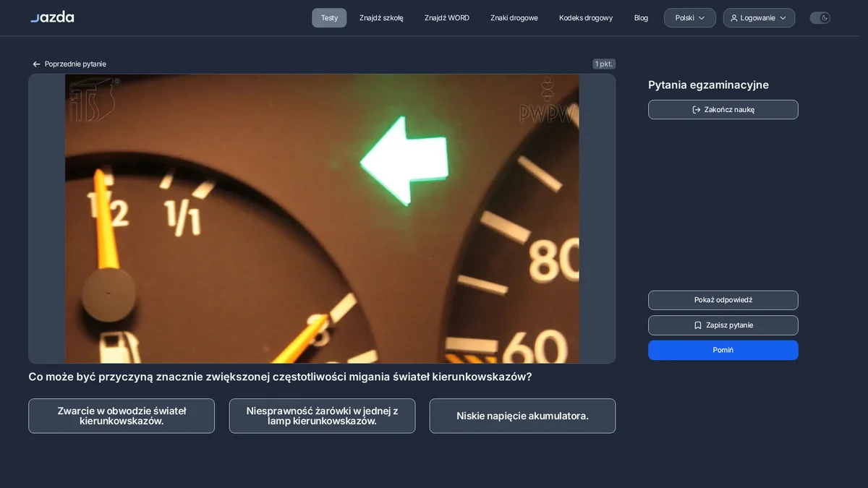Click the user icon beside Logowanie
The image size is (868, 488).
[x=734, y=18]
